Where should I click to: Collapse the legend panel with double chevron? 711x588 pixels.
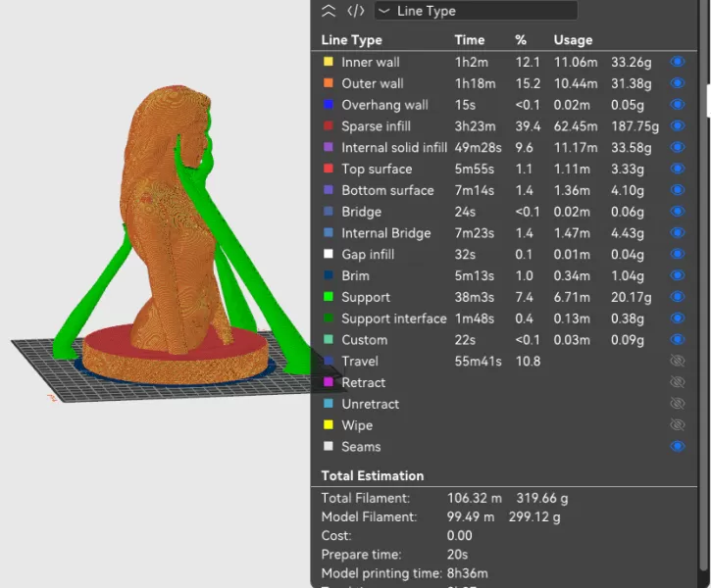click(329, 11)
